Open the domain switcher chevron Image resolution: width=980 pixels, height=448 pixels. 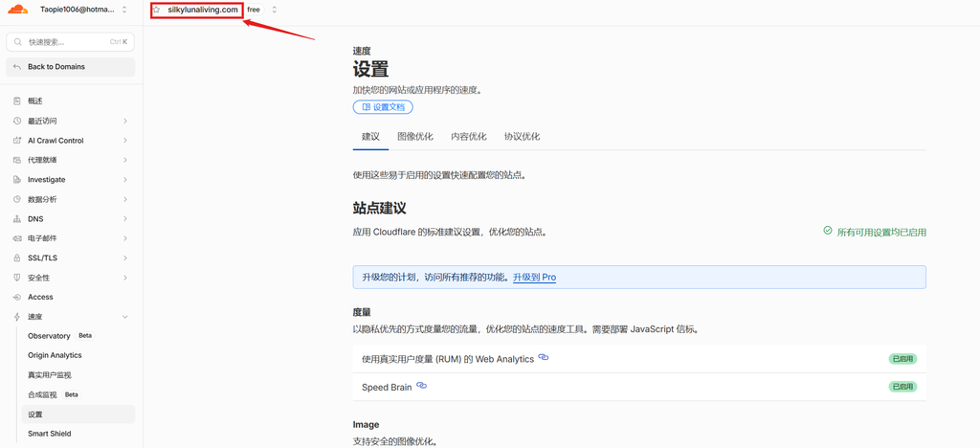[274, 10]
